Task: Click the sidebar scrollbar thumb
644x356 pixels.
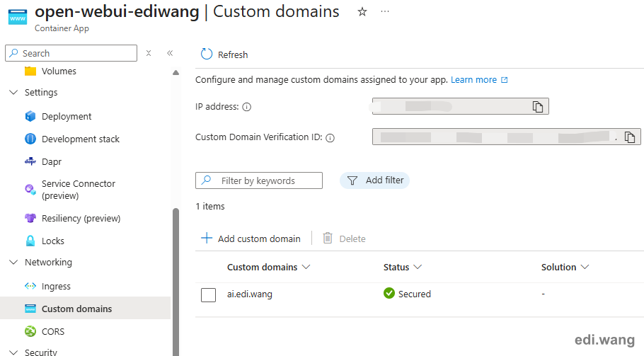Action: click(176, 282)
